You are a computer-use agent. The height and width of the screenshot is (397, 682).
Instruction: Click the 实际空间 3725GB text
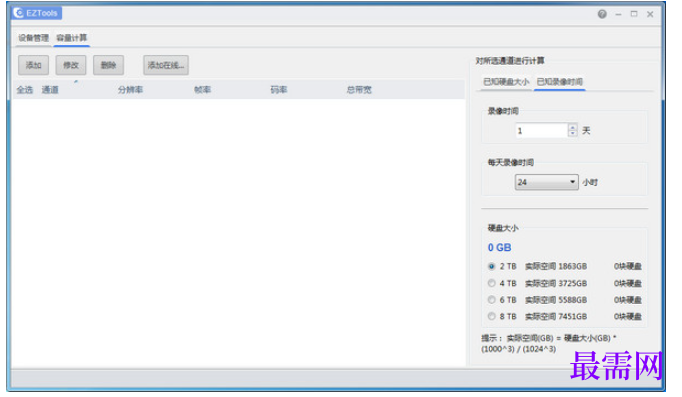[x=556, y=283]
